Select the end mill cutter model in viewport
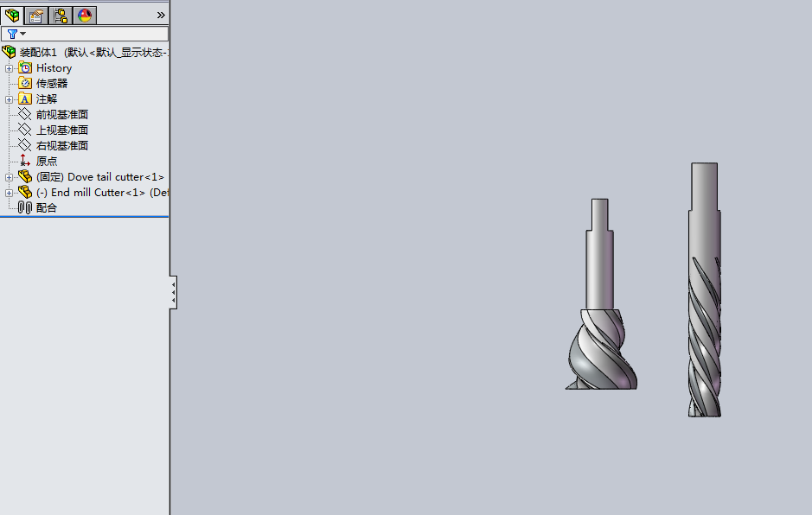The image size is (812, 515). (x=704, y=289)
